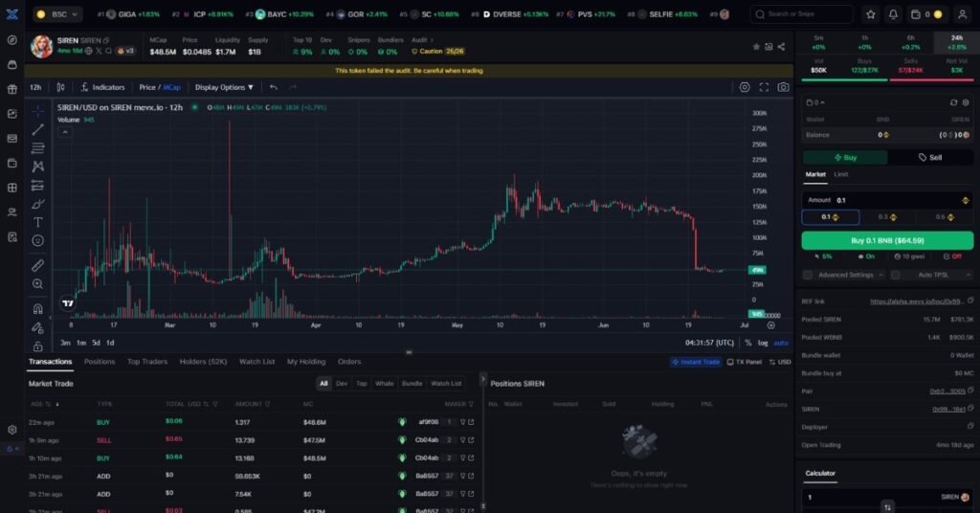Viewport: 980px width, 513px height.
Task: Select the brush drawing tool
Action: tap(38, 204)
